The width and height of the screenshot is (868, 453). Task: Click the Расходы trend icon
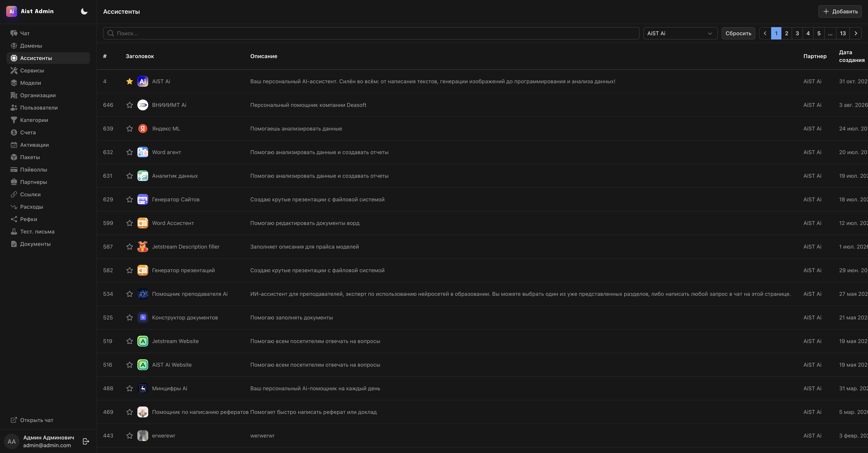pyautogui.click(x=14, y=207)
